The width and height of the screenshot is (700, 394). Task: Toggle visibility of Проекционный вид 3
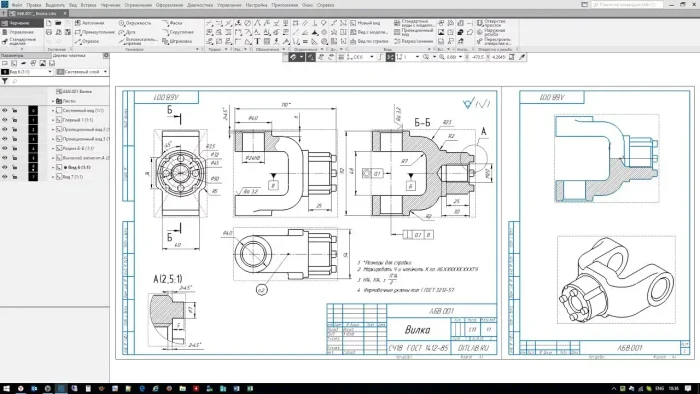[x=5, y=139]
